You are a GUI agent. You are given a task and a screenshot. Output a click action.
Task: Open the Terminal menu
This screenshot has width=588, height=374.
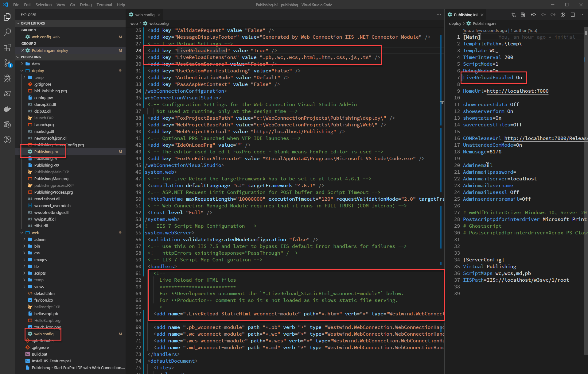tap(104, 5)
